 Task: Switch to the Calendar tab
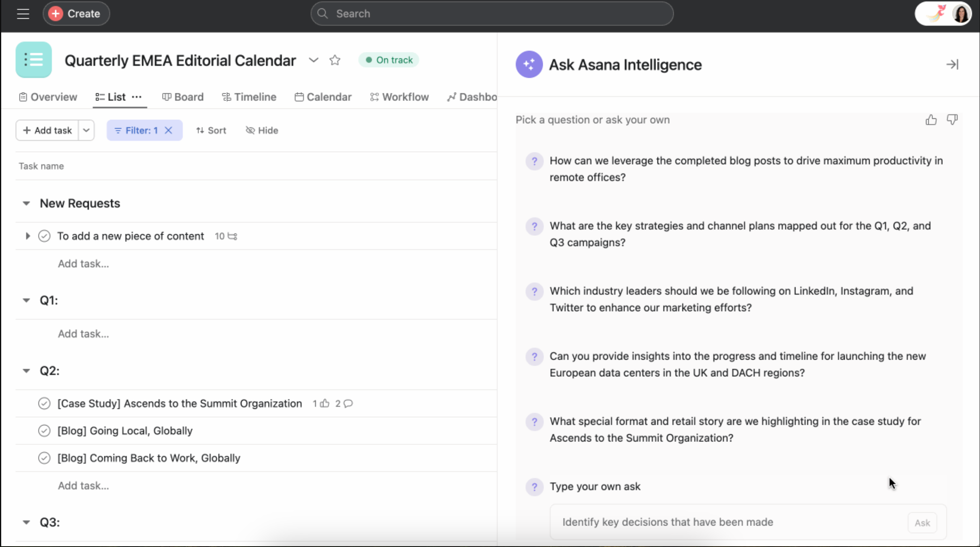click(323, 97)
